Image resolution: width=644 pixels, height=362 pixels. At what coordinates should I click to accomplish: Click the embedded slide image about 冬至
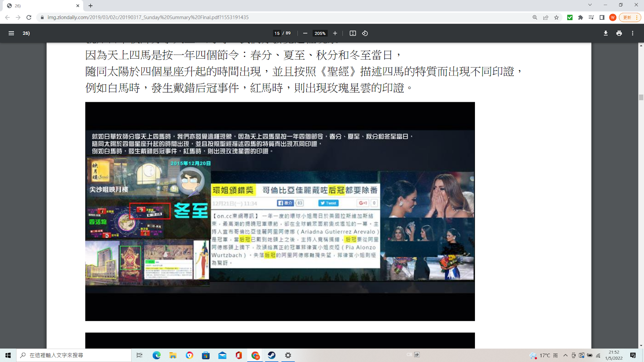coord(280,212)
